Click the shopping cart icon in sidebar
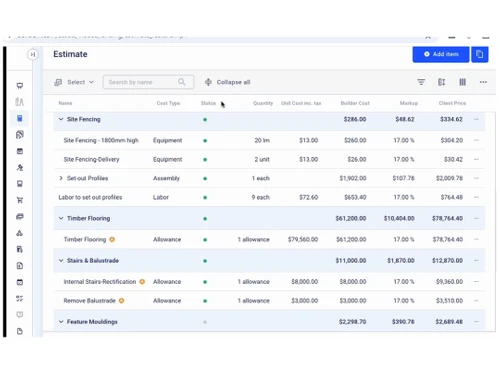The height and width of the screenshot is (375, 500). tap(20, 200)
